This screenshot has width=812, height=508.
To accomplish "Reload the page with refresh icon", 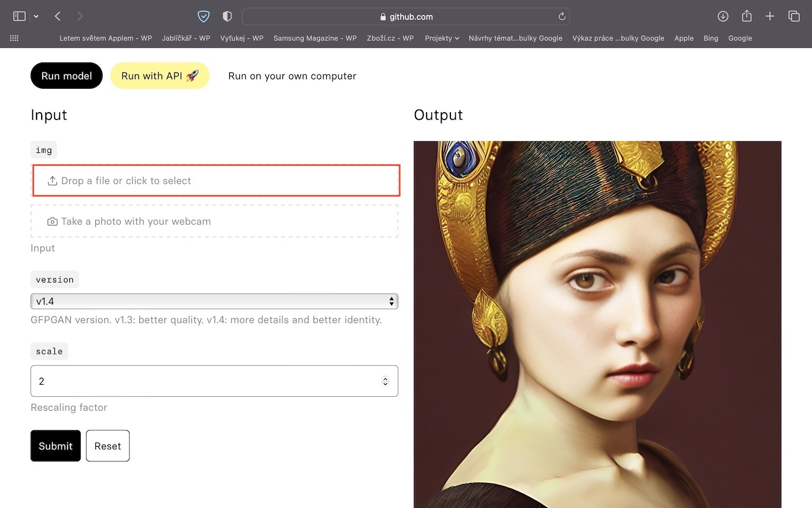I will (x=561, y=16).
